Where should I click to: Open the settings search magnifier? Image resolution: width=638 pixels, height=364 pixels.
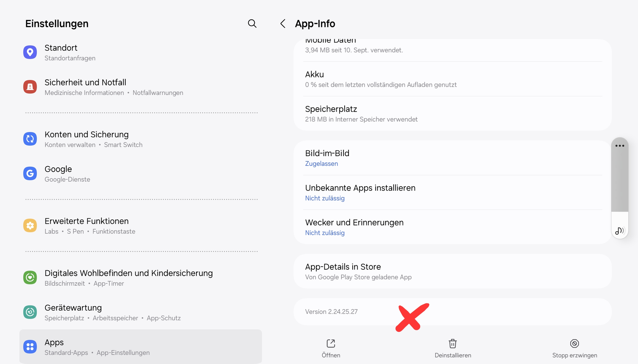point(252,24)
